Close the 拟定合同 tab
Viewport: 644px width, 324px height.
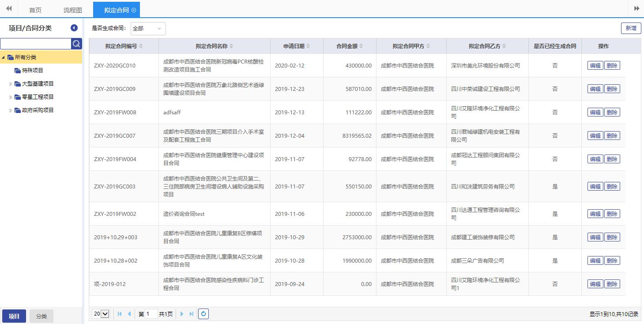click(134, 10)
